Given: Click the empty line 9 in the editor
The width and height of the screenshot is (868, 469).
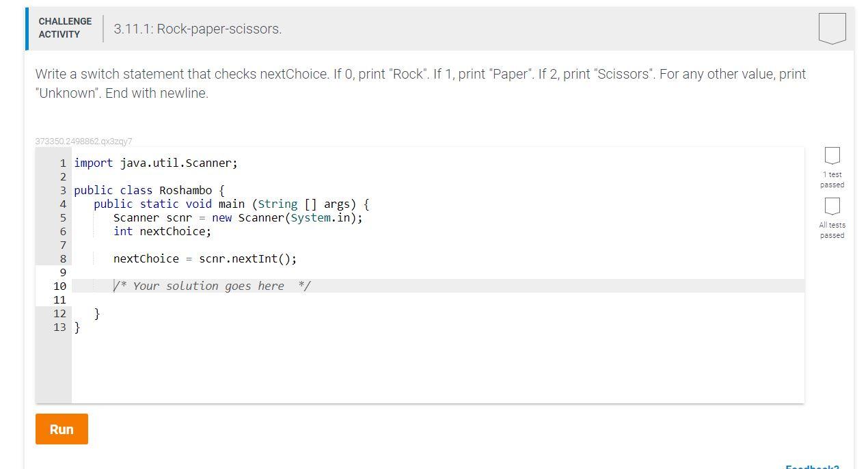Looking at the screenshot, I should tap(205, 272).
